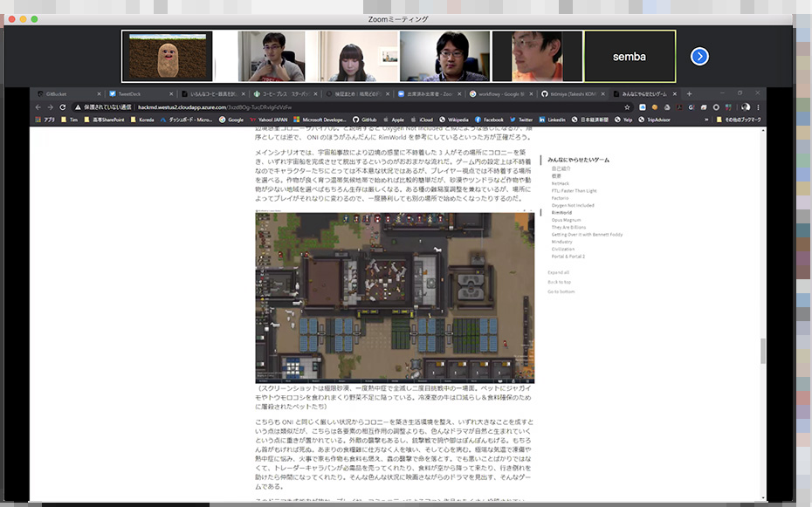This screenshot has height=507, width=812.
Task: Open the Yahoo! JAPAN bookmark
Action: (x=268, y=120)
